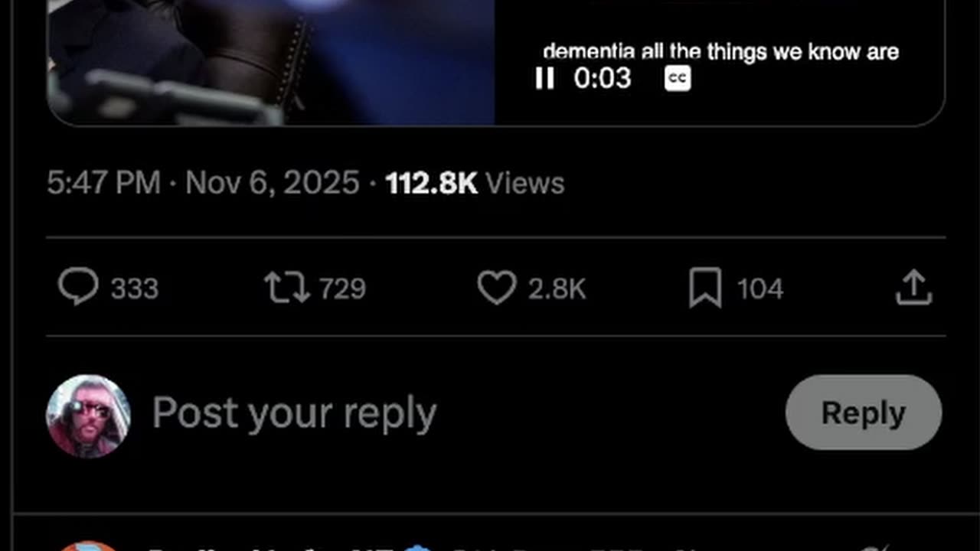Open the first reply's avatar below
Viewport: 980px width, 551px height.
pyautogui.click(x=89, y=546)
